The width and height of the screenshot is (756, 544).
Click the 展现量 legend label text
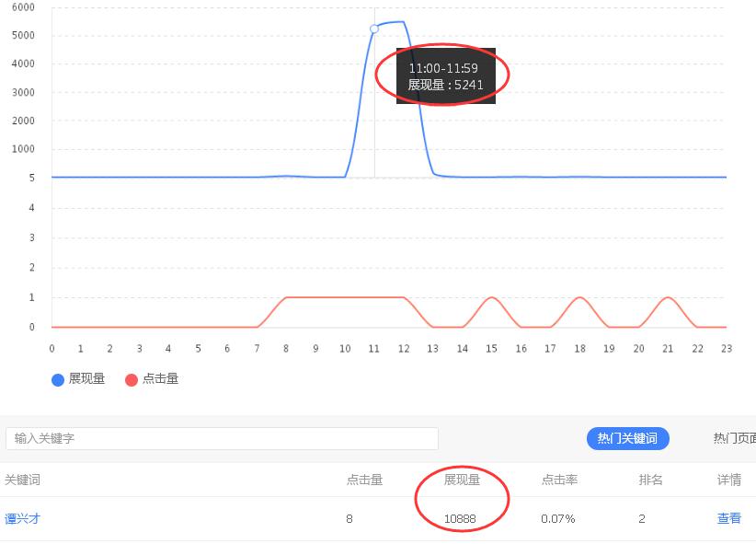click(86, 379)
